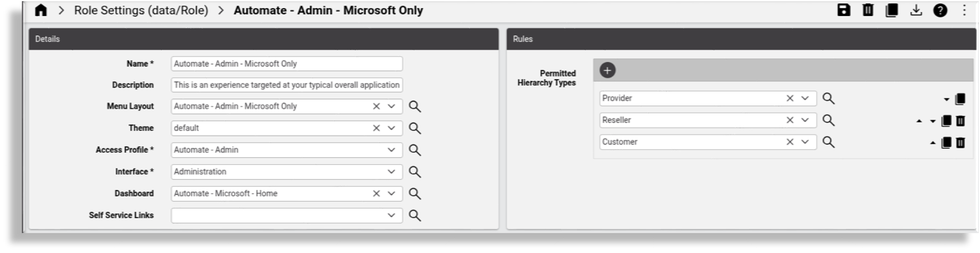Image resolution: width=980 pixels, height=253 pixels.
Task: Search hierarchy types next to Provider
Action: coord(828,98)
